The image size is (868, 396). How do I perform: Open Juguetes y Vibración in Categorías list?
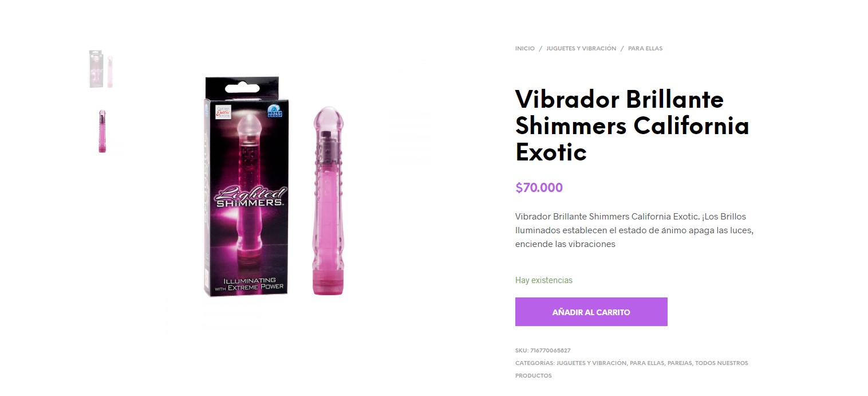[x=591, y=363]
